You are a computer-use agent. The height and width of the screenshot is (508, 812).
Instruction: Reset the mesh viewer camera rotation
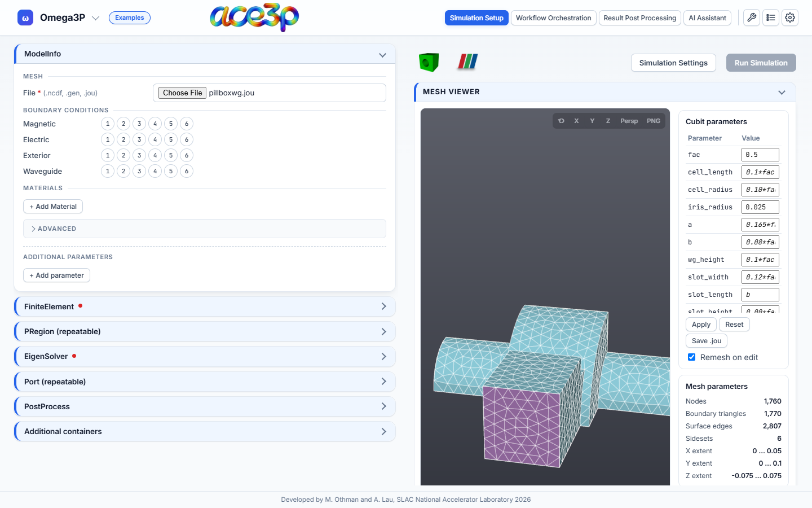561,121
